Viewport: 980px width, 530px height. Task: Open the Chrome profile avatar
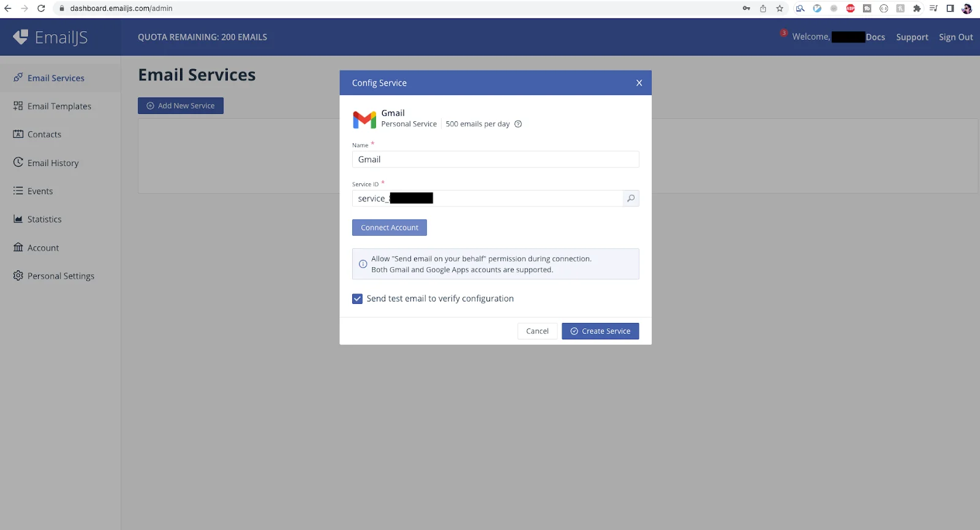coord(967,9)
